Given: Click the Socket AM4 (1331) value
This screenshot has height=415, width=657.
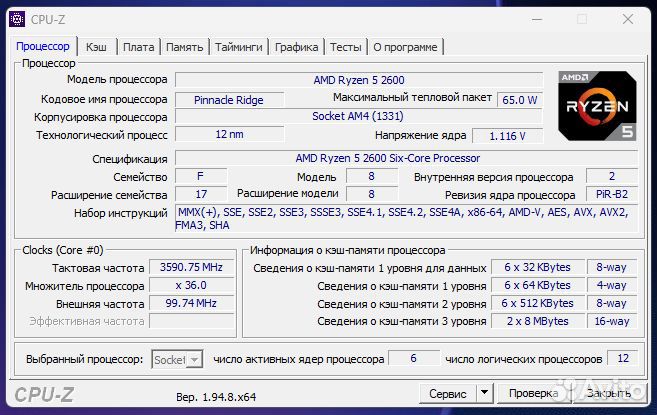Looking at the screenshot, I should pyautogui.click(x=358, y=116).
